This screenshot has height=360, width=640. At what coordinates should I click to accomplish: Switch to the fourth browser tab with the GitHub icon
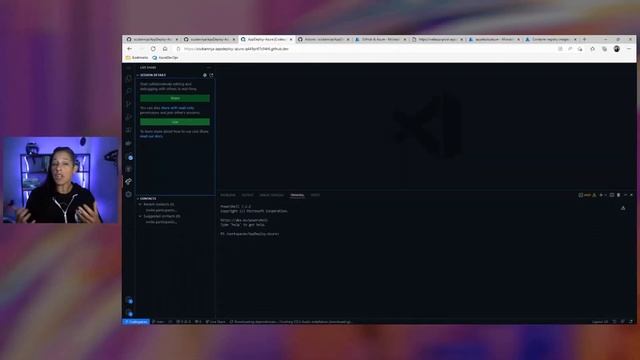click(323, 39)
